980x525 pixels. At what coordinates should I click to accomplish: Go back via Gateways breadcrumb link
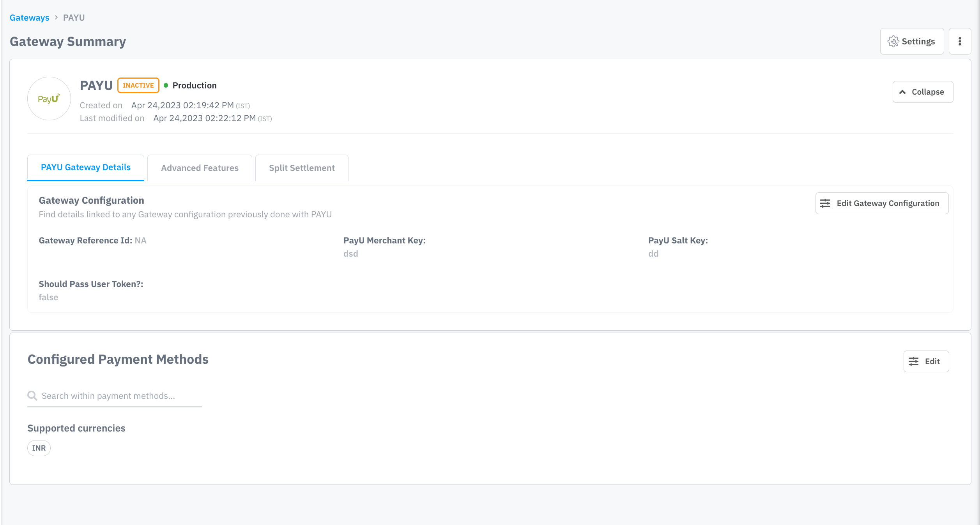(30, 18)
